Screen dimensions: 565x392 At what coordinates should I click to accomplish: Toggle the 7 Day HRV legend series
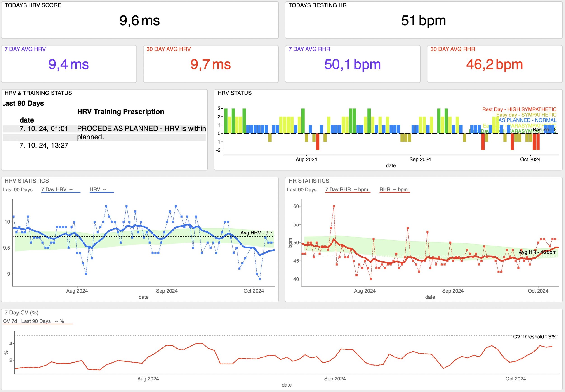pos(57,189)
